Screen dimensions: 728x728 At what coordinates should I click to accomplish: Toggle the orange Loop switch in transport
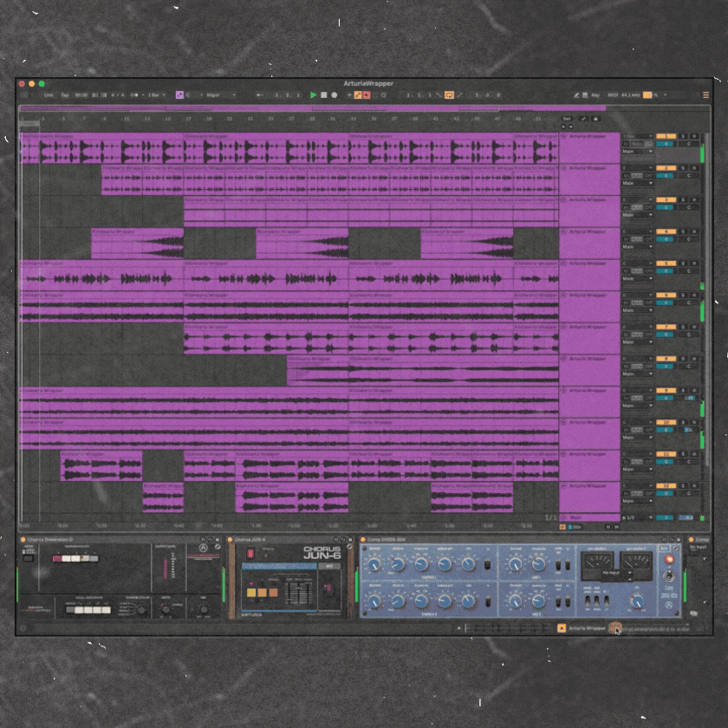tap(449, 95)
